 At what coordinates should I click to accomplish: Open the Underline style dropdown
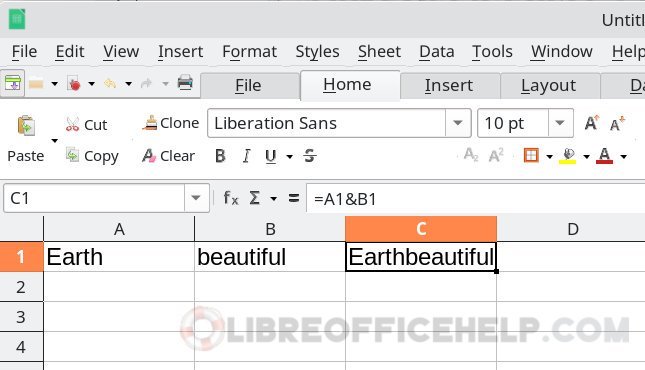tap(289, 156)
